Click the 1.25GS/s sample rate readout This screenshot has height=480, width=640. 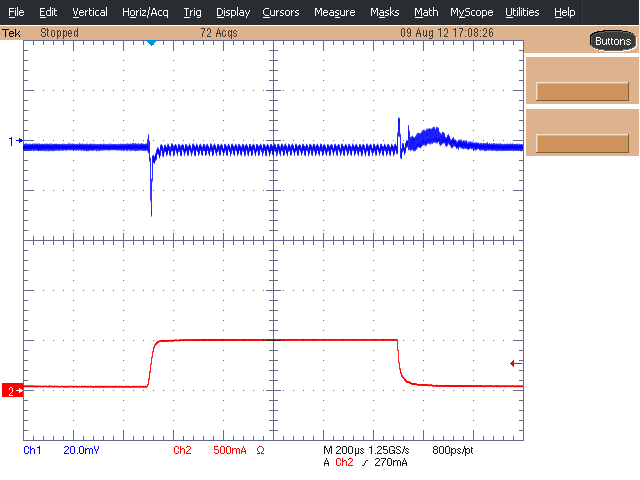[389, 450]
